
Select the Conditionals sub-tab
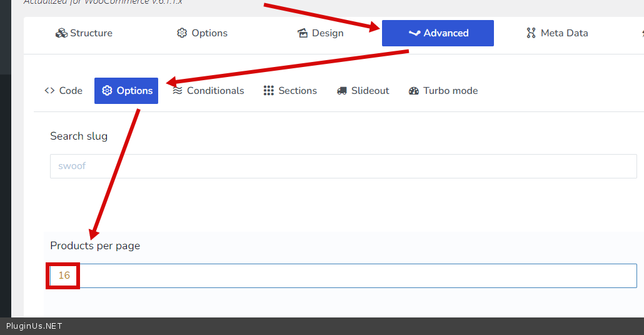[x=215, y=91]
